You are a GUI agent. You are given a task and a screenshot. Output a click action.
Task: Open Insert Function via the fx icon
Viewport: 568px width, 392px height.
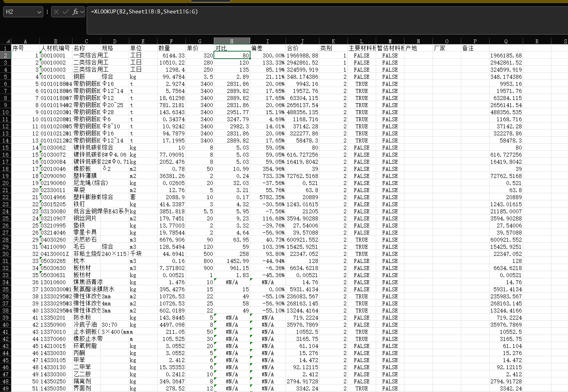click(x=75, y=12)
